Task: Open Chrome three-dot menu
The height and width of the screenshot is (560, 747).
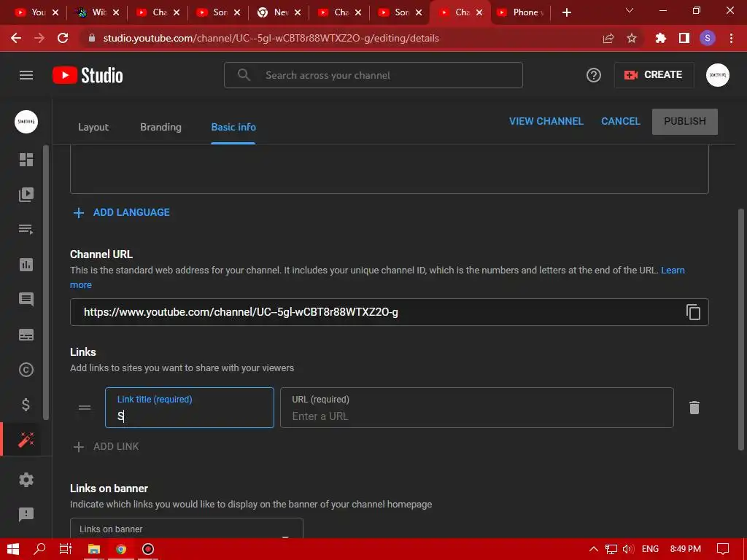Action: pyautogui.click(x=731, y=38)
